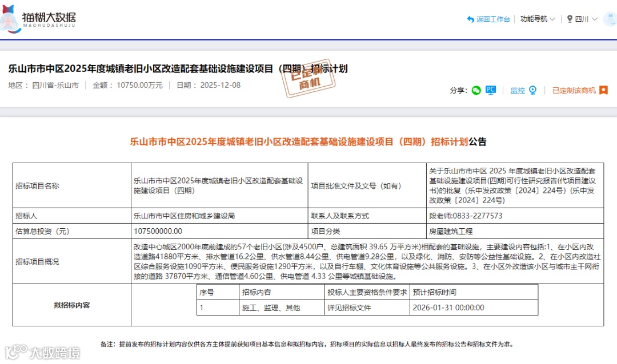This screenshot has width=617, height=364.
Task: Click the 估算总投资（元） label
Action: pos(42,231)
